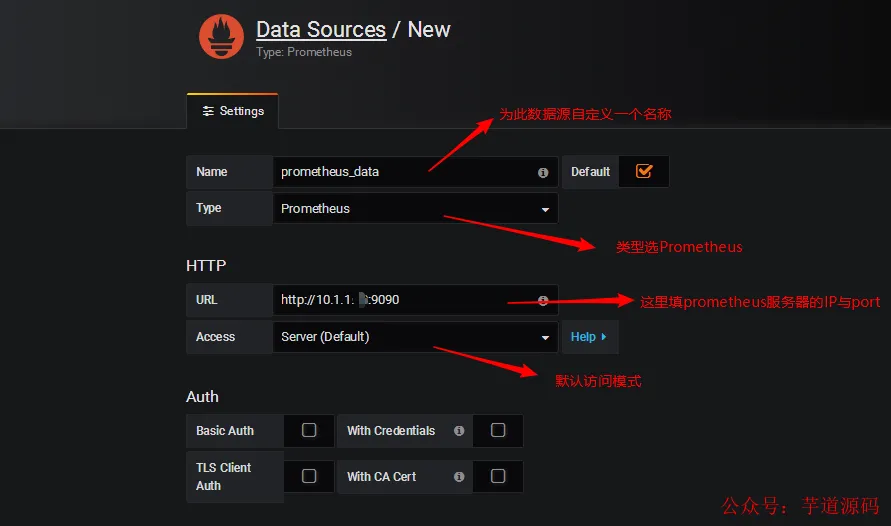Enable the With CA Cert checkbox
The image size is (891, 526).
[x=498, y=476]
